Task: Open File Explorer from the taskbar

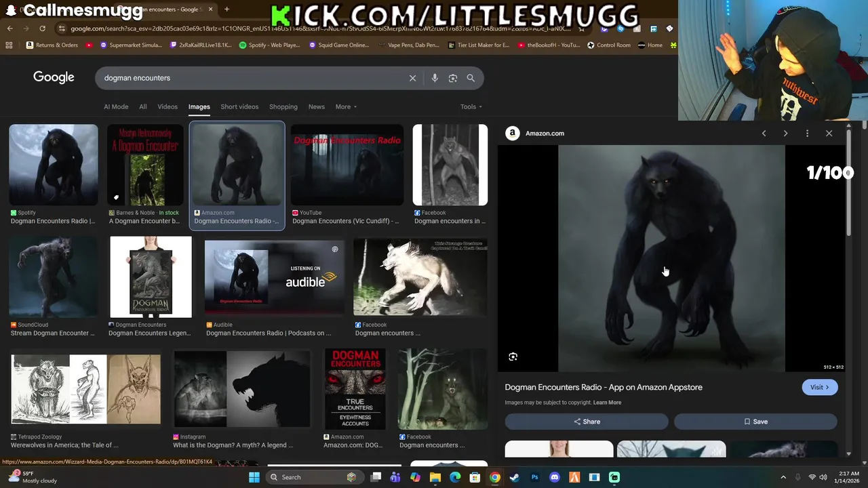Action: pyautogui.click(x=435, y=477)
